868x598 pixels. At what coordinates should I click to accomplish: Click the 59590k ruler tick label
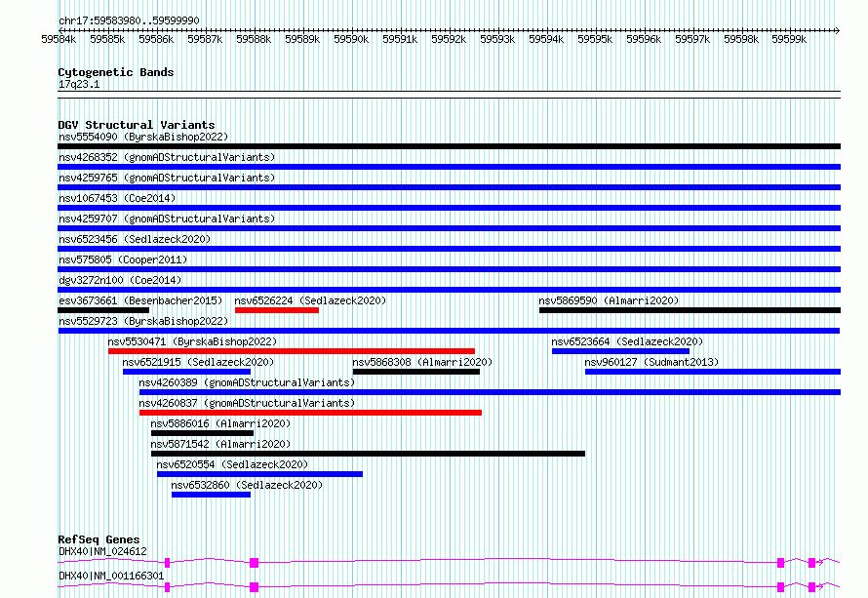coord(351,39)
